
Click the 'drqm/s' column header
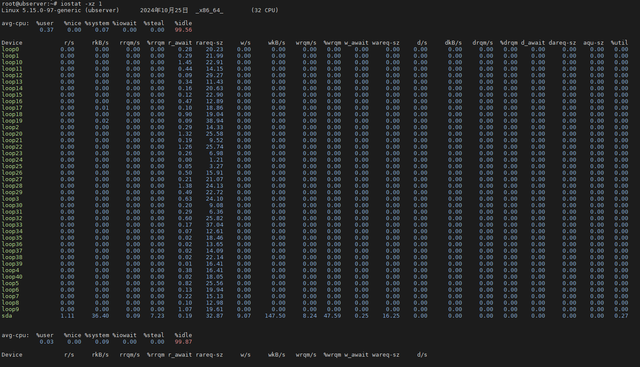pos(483,43)
